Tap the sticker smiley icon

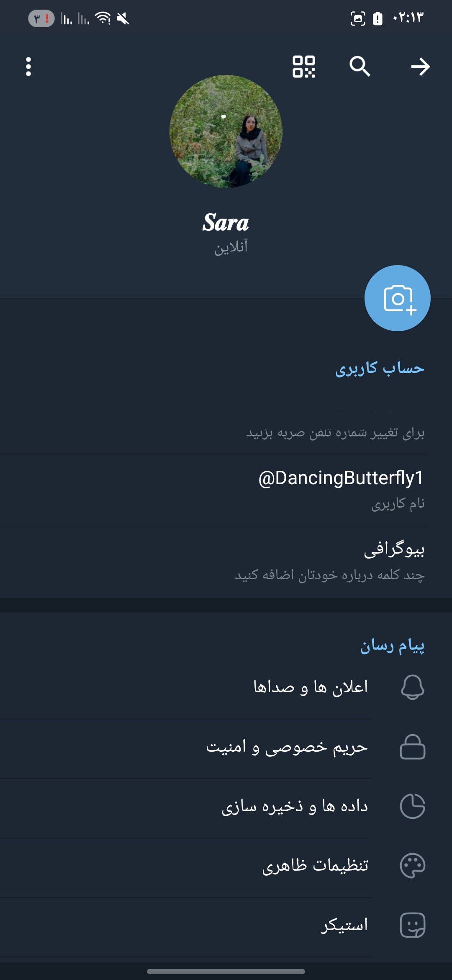[412, 925]
